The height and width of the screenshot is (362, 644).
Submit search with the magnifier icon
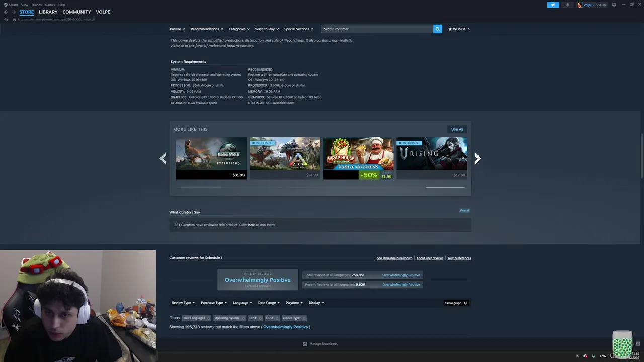[x=437, y=29]
